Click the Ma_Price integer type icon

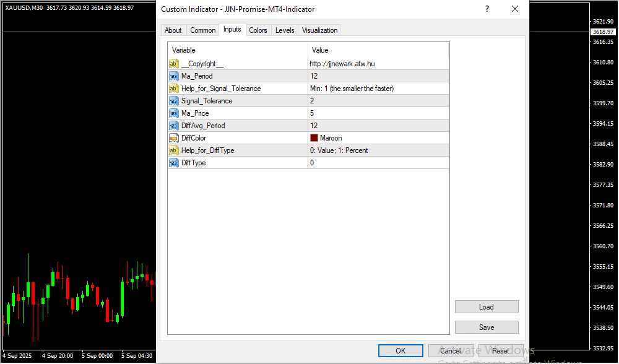(x=173, y=113)
